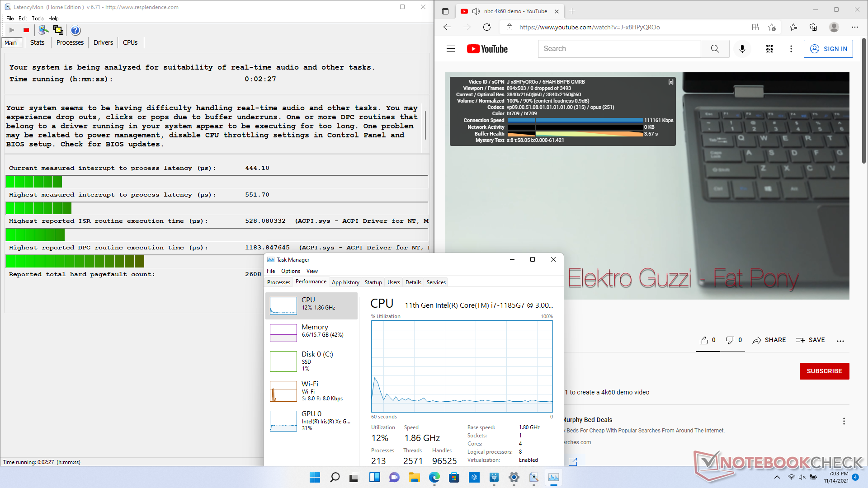Open YouTube apps grid icon

(769, 49)
